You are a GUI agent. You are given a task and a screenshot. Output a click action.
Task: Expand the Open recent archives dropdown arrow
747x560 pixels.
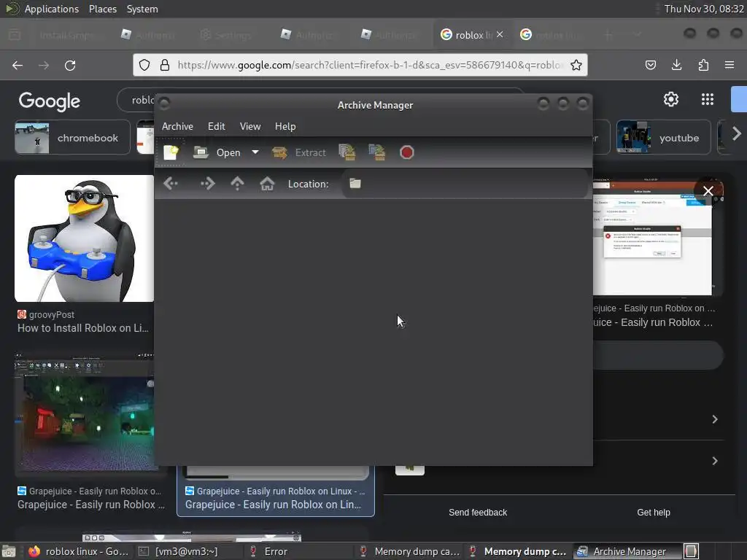[x=255, y=152]
